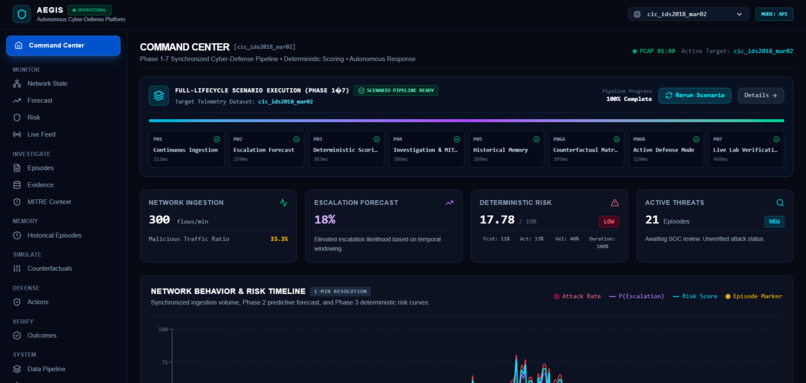Click the Outcomes checkmark circle icon
This screenshot has width=806, height=383.
tap(17, 336)
